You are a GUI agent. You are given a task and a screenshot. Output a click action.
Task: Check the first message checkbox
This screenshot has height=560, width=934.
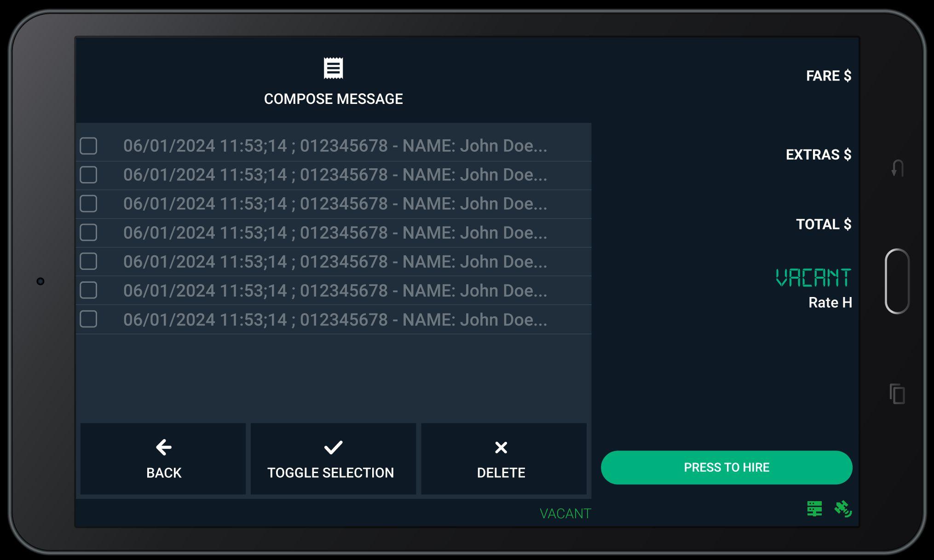(88, 146)
